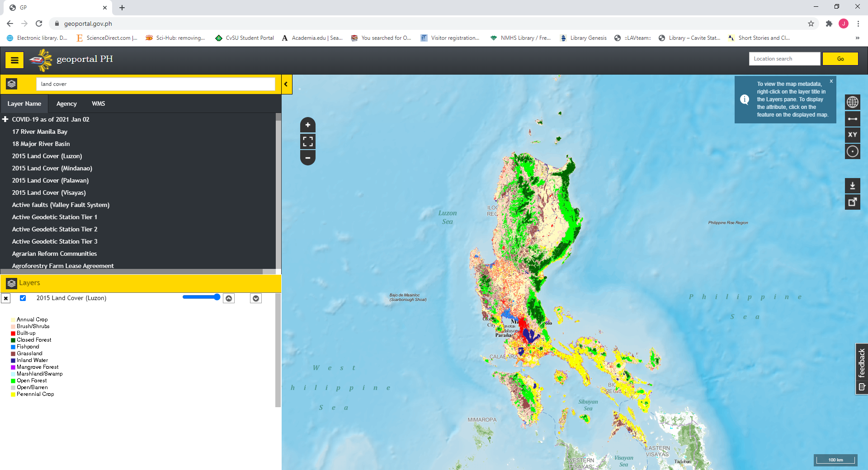Adjust the Luzon layer opacity slider
Image resolution: width=868 pixels, height=470 pixels.
coord(202,297)
